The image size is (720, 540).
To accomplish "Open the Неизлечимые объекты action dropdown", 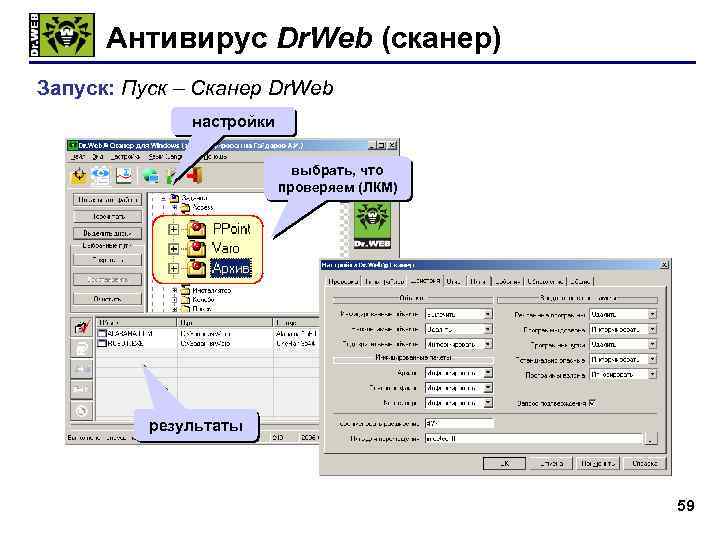I will (458, 329).
